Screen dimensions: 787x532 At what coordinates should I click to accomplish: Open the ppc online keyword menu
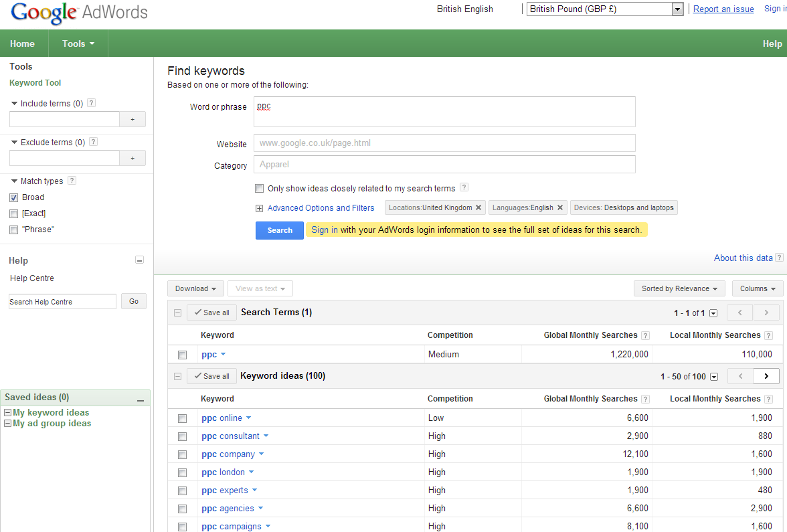(248, 418)
